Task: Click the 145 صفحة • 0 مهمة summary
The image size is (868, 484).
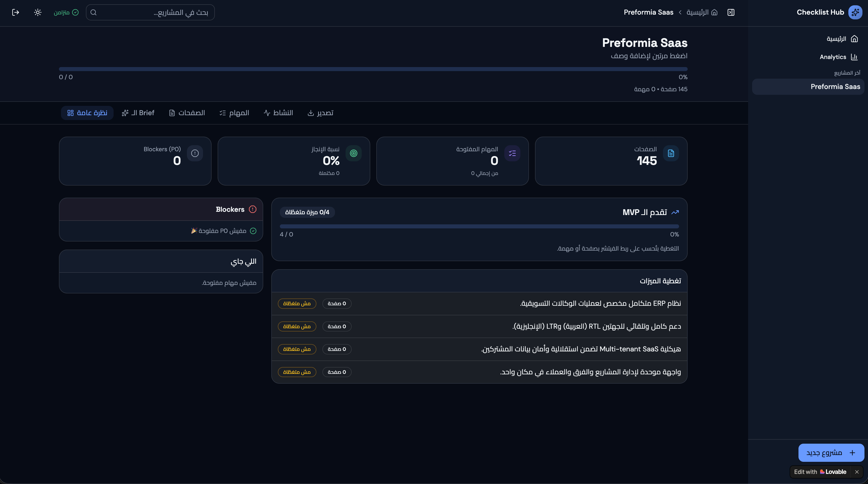Action: [660, 89]
